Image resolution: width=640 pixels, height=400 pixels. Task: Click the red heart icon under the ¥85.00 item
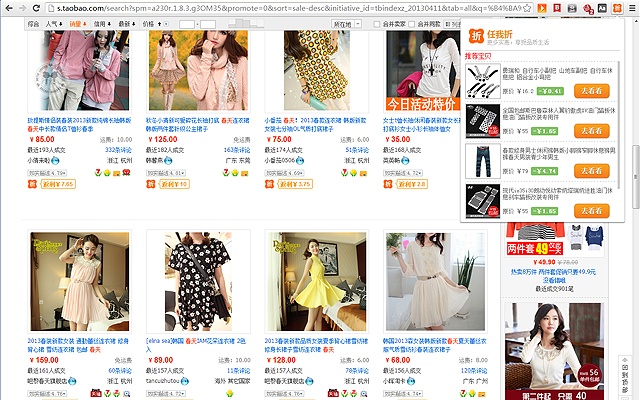pyautogui.click(x=127, y=173)
